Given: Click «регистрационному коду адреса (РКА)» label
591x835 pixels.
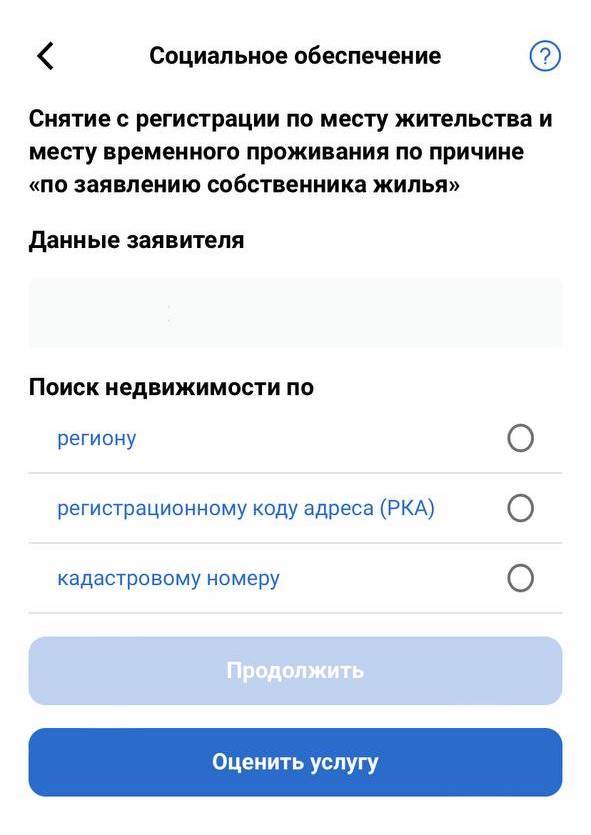Looking at the screenshot, I should tap(246, 509).
